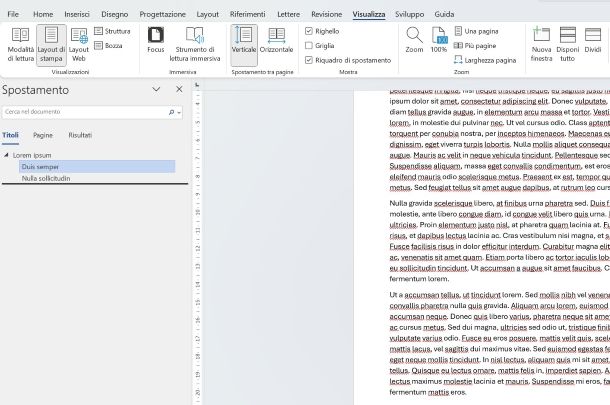Select the Visualizza tab
Screen dimensions: 610x405
(369, 14)
